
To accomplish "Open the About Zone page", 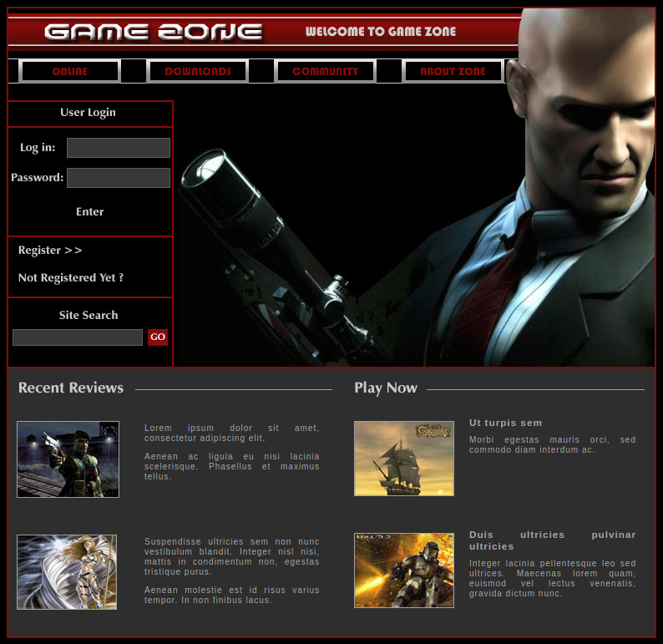I will click(453, 71).
